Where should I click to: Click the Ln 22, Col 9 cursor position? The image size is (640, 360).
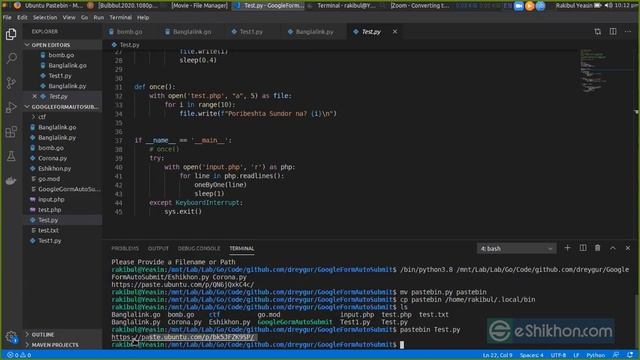click(497, 355)
